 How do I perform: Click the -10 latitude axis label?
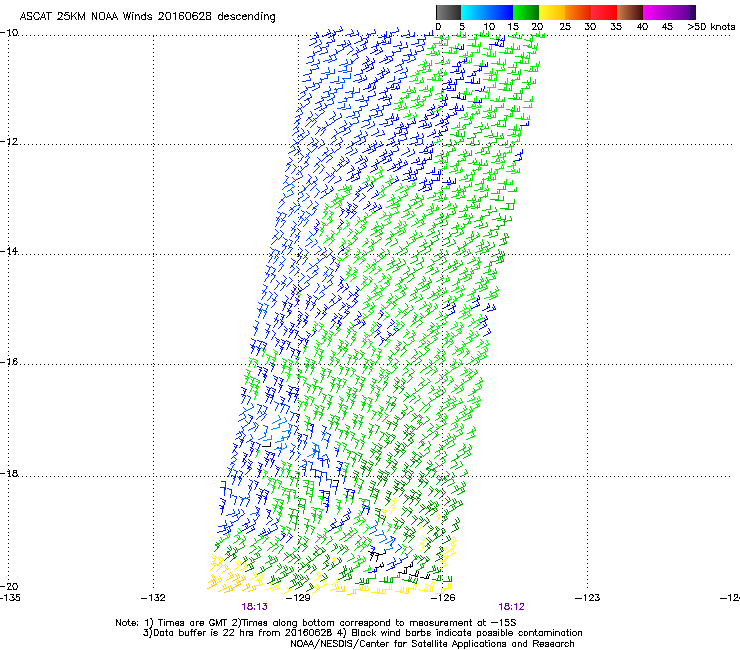[9, 33]
